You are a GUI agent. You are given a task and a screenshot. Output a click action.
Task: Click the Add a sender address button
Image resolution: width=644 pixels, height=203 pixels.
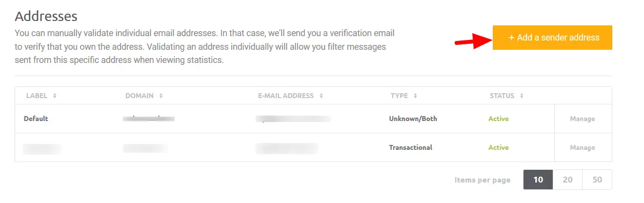(552, 38)
